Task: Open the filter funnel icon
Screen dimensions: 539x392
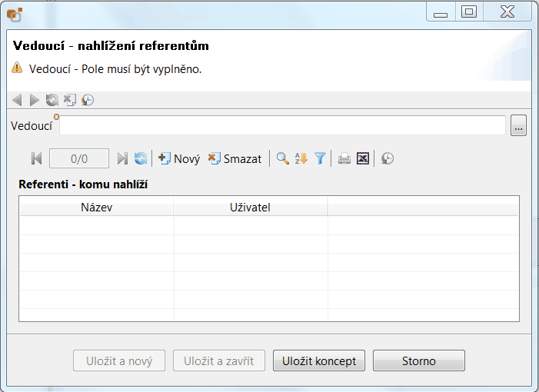Action: (x=320, y=159)
